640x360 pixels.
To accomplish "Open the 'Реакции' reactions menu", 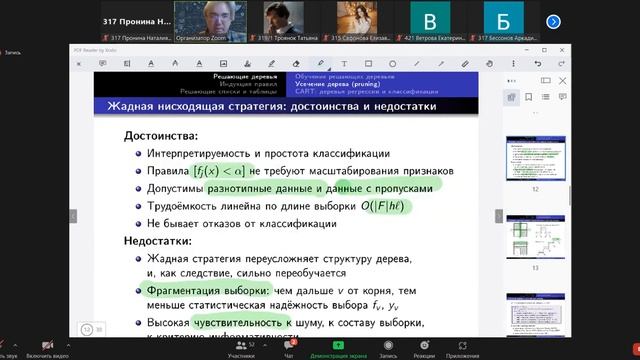I will pos(424,349).
